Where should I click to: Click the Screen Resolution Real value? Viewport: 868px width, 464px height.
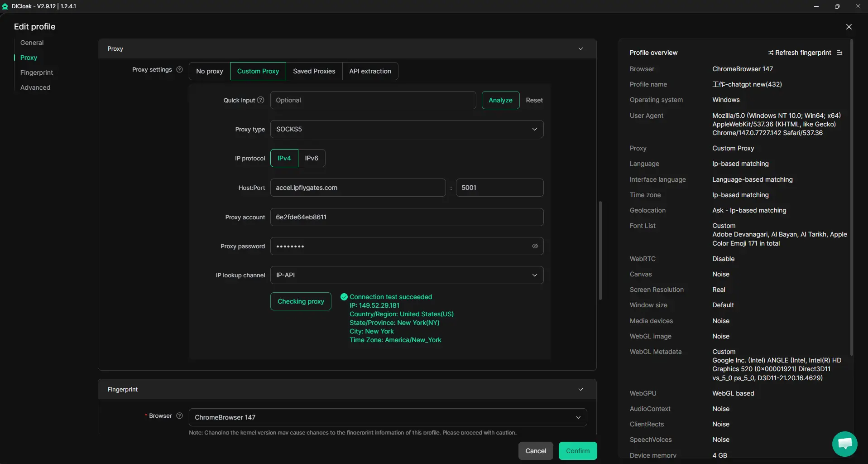719,290
